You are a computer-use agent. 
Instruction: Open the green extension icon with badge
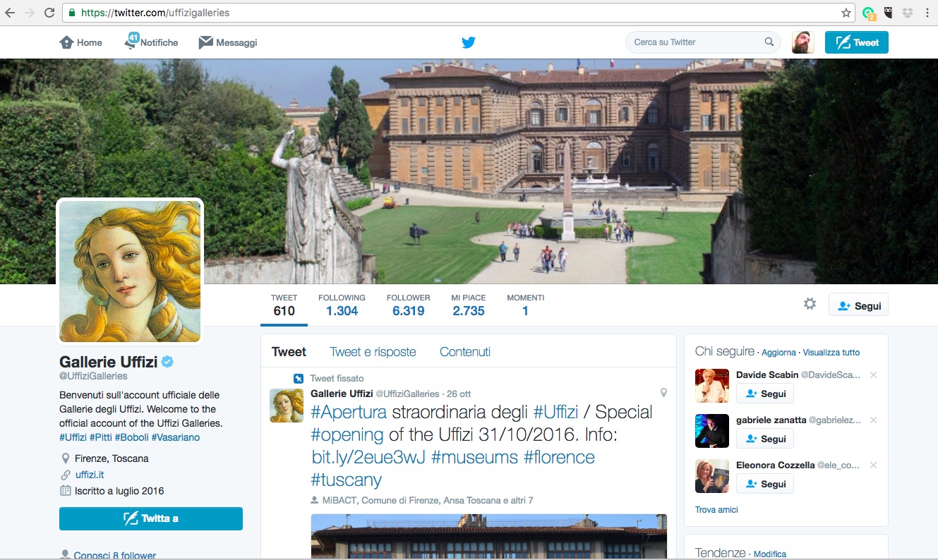[869, 13]
